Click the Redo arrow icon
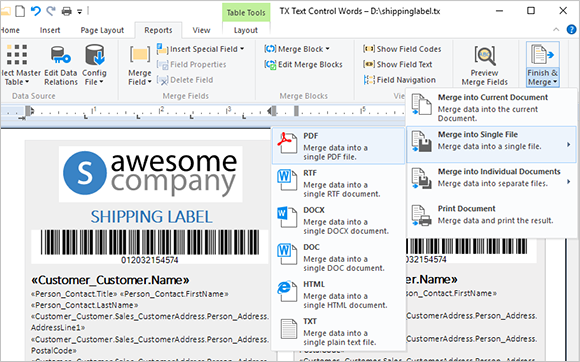The height and width of the screenshot is (362, 580). coord(51,11)
